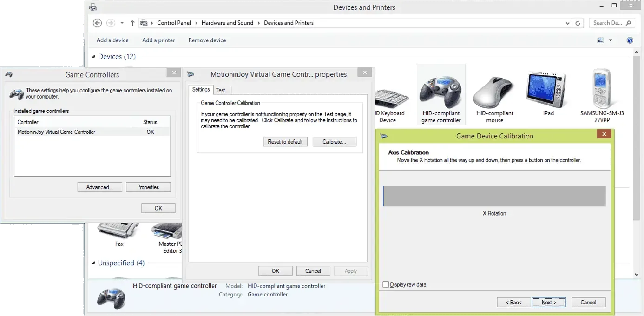Click Next in Game Device Calibration
Viewport: 644px width, 316px height.
point(549,302)
